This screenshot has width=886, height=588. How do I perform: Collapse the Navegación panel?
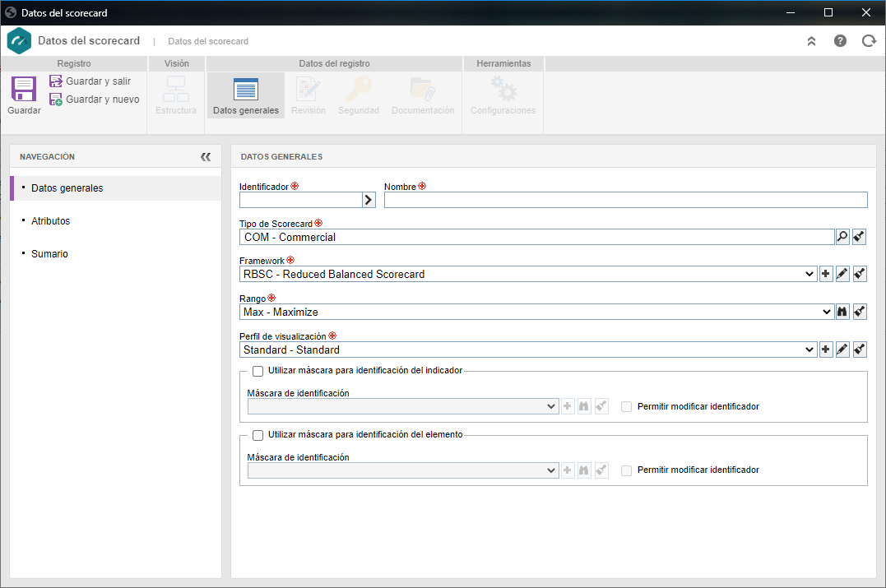point(206,156)
